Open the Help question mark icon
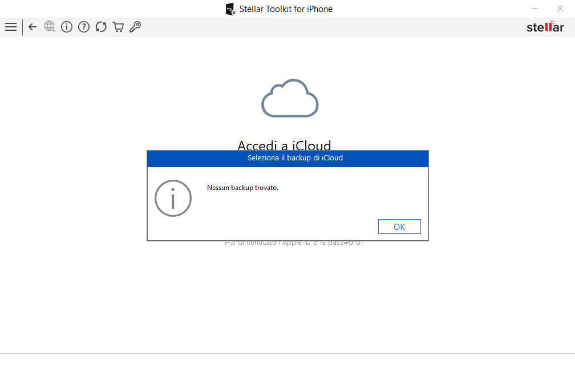 tap(84, 27)
